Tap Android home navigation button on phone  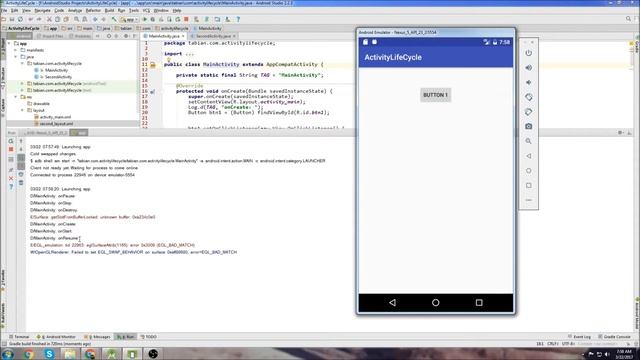(x=436, y=302)
